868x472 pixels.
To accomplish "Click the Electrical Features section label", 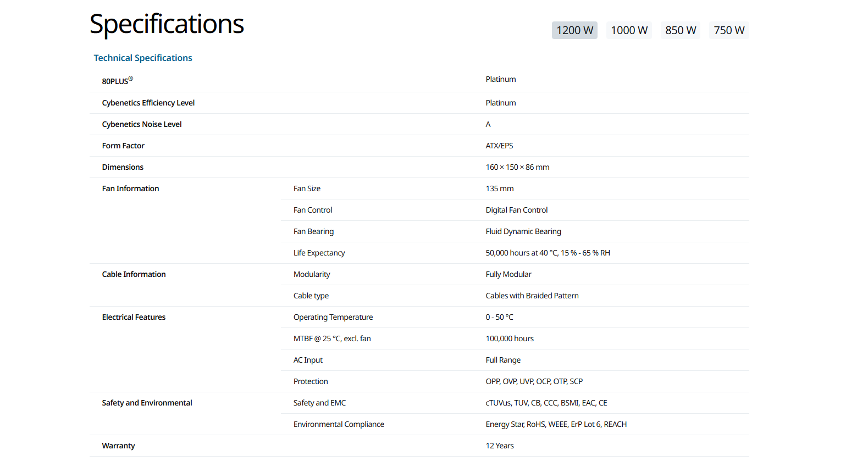I will click(134, 317).
